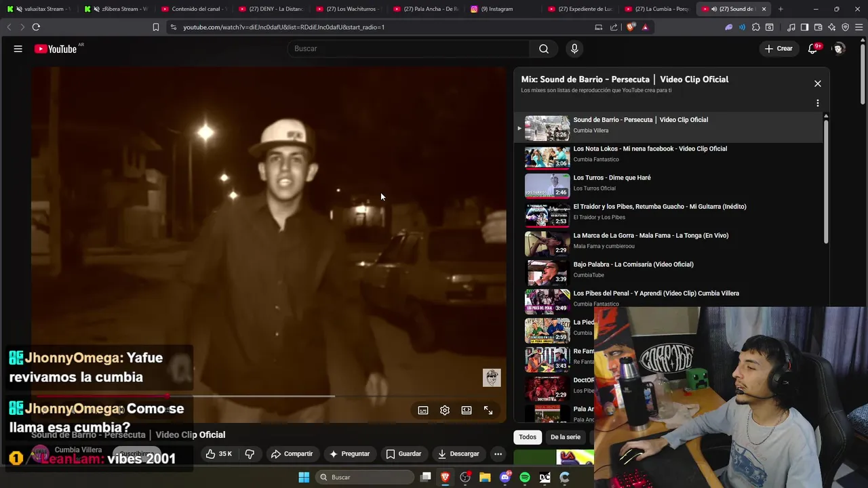Open the Brave VPN shield icon
868x488 pixels.
pos(845,27)
